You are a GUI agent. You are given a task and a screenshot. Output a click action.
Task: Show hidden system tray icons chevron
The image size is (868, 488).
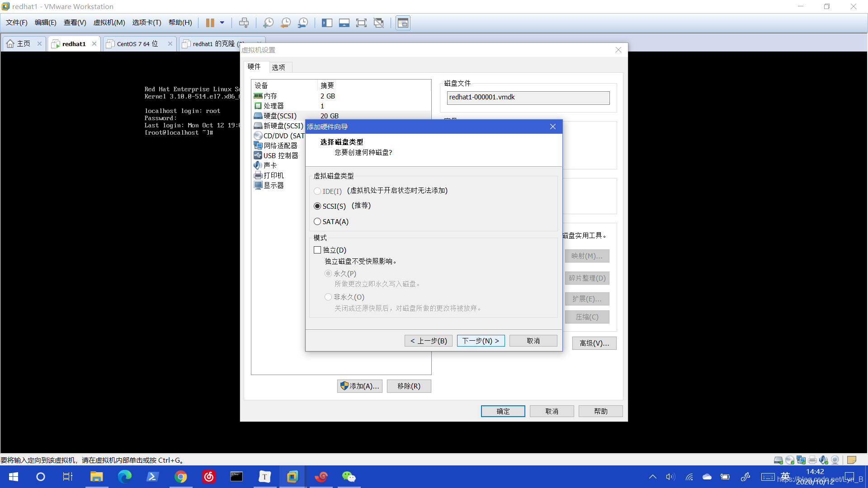tap(652, 477)
